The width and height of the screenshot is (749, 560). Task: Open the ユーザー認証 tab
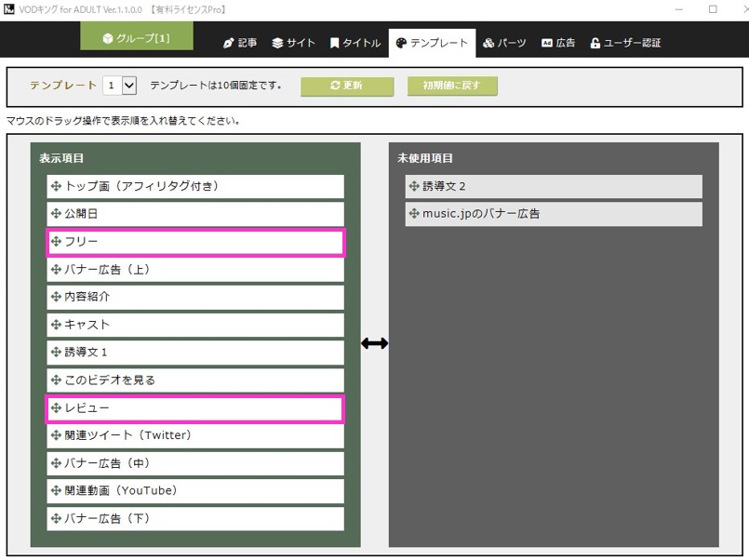point(625,43)
